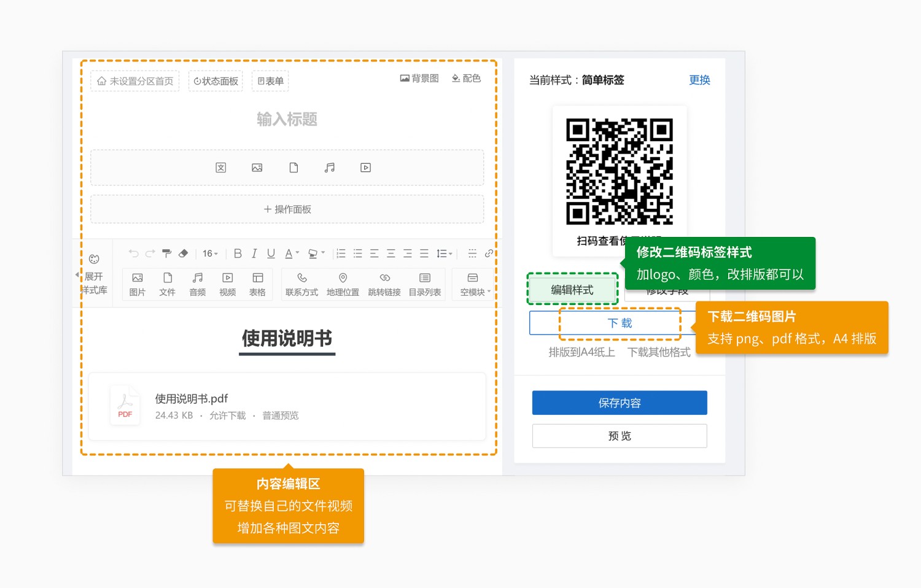Add file from quick-add panel
Screen dimensions: 921x588
(x=293, y=168)
